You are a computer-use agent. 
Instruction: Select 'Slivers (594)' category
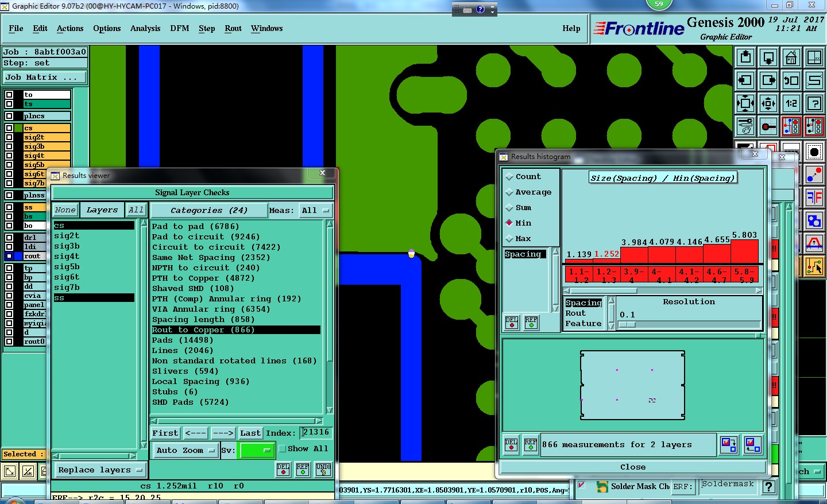click(x=185, y=371)
